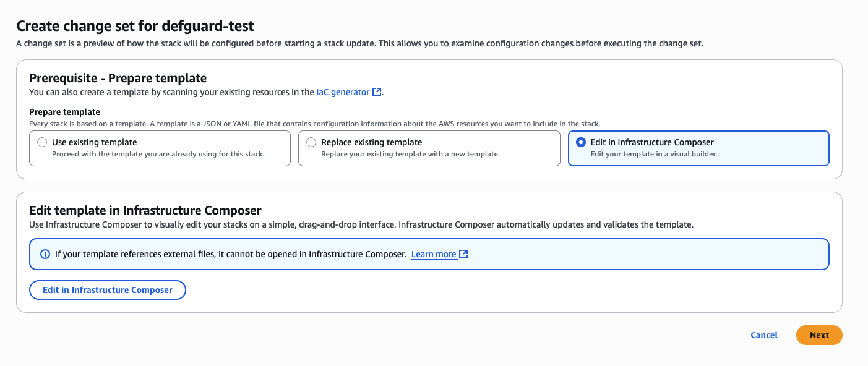868x366 pixels.
Task: Click the external link icon after Learn more
Action: pos(464,254)
